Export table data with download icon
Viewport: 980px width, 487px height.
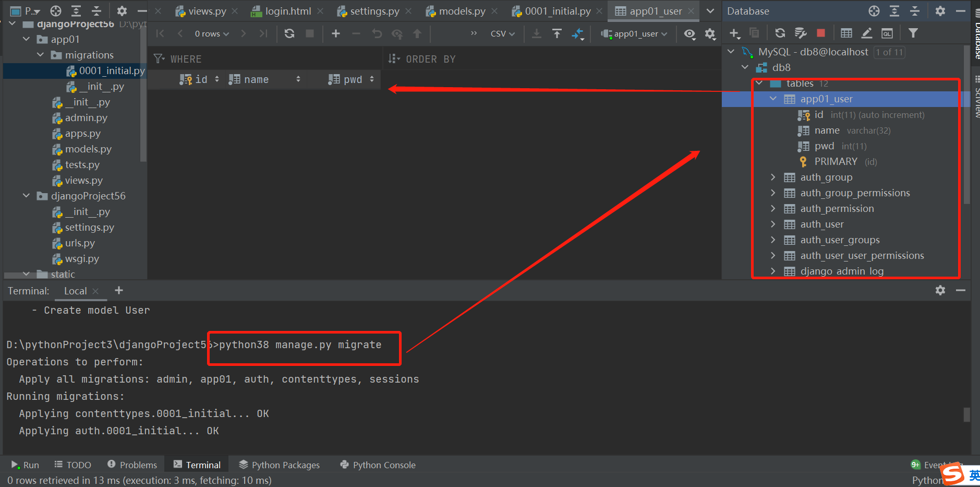coord(536,34)
